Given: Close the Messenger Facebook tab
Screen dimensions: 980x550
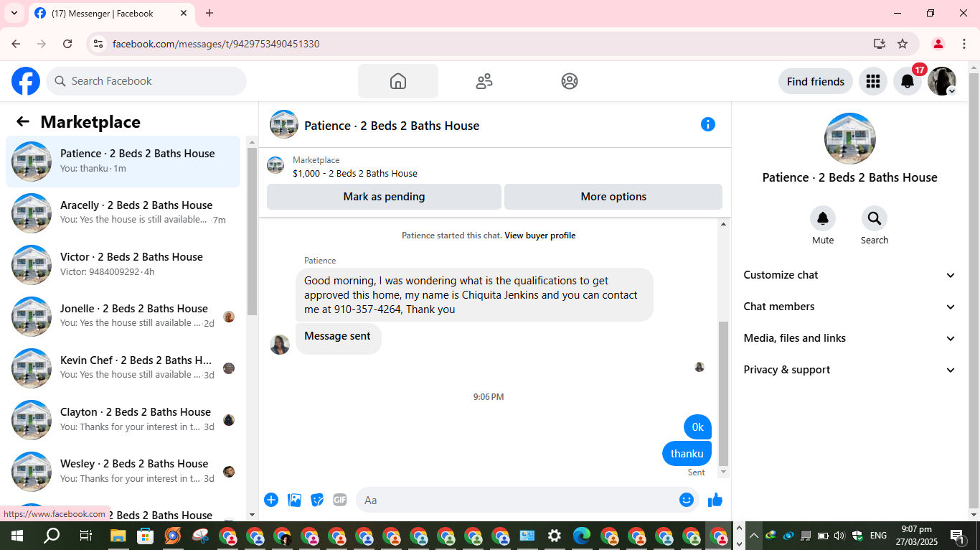Looking at the screenshot, I should pyautogui.click(x=184, y=13).
